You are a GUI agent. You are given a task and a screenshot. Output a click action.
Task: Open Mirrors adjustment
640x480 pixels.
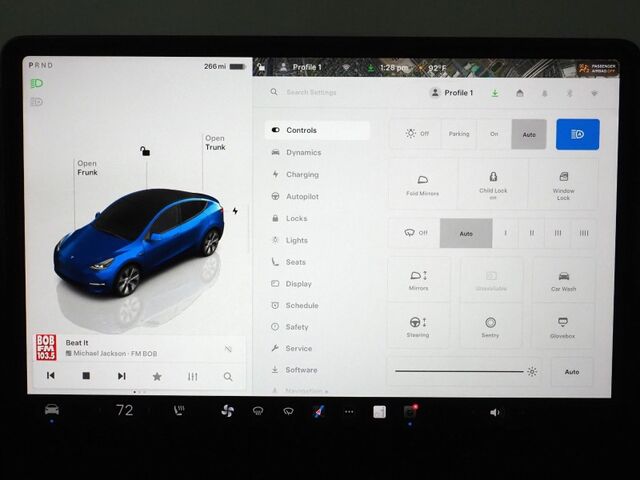418,280
